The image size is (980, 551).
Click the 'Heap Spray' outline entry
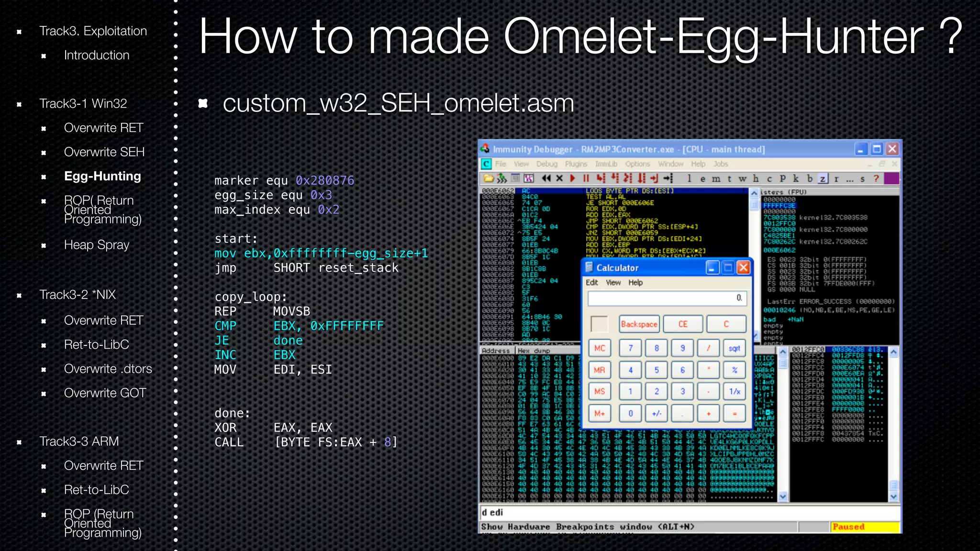pos(97,244)
